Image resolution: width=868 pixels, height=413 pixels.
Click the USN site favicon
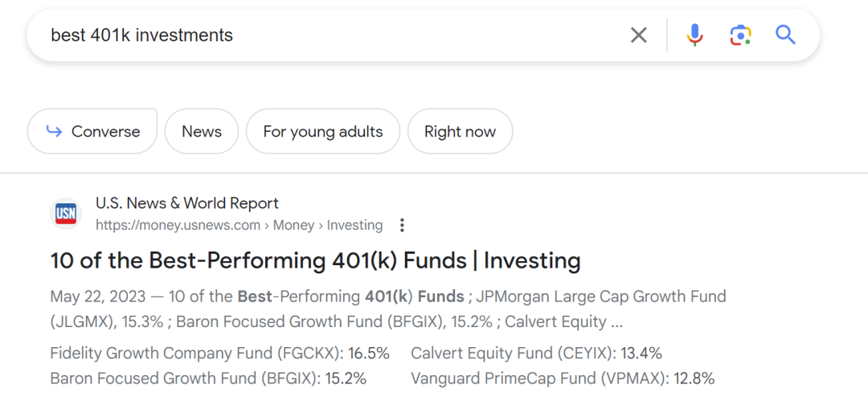pos(66,214)
